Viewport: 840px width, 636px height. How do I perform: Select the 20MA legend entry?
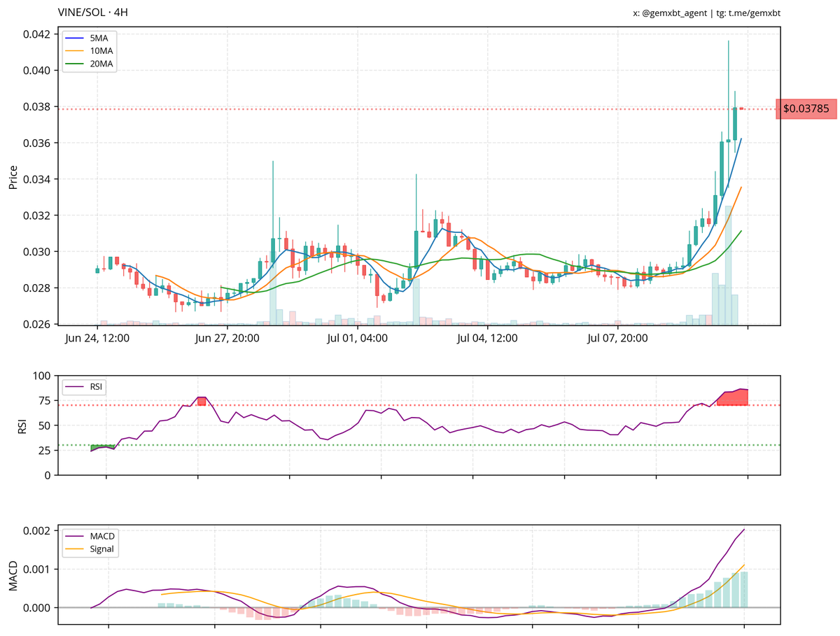coord(90,64)
